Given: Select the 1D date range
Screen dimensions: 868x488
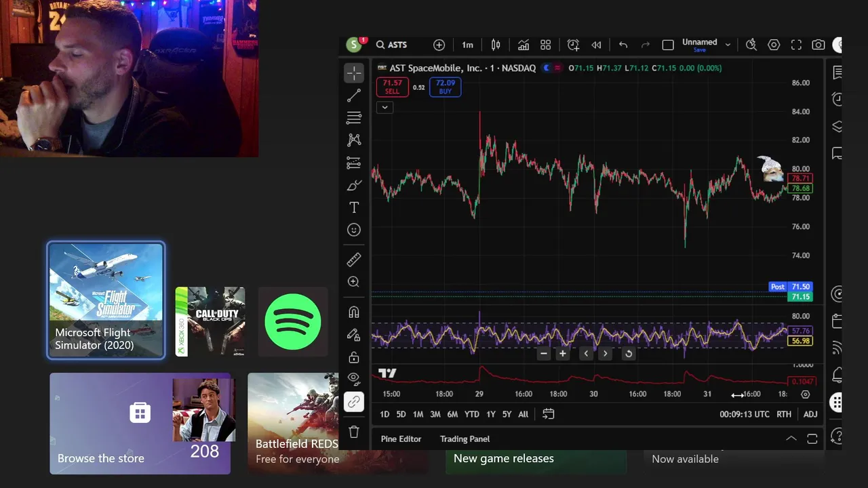Looking at the screenshot, I should pos(384,414).
